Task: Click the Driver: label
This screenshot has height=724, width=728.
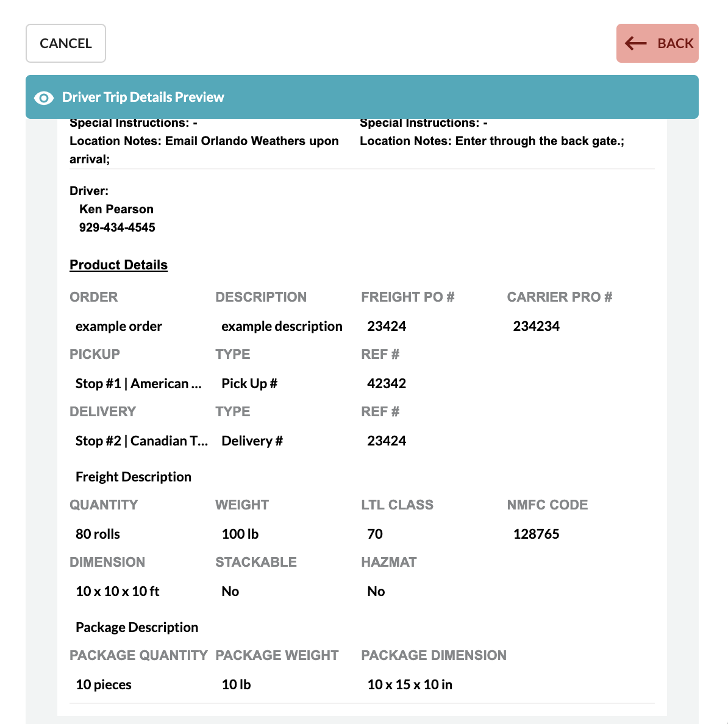Action: click(88, 191)
